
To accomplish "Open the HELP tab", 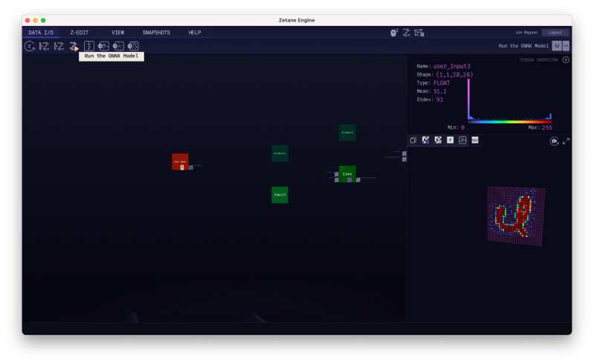I will point(195,33).
